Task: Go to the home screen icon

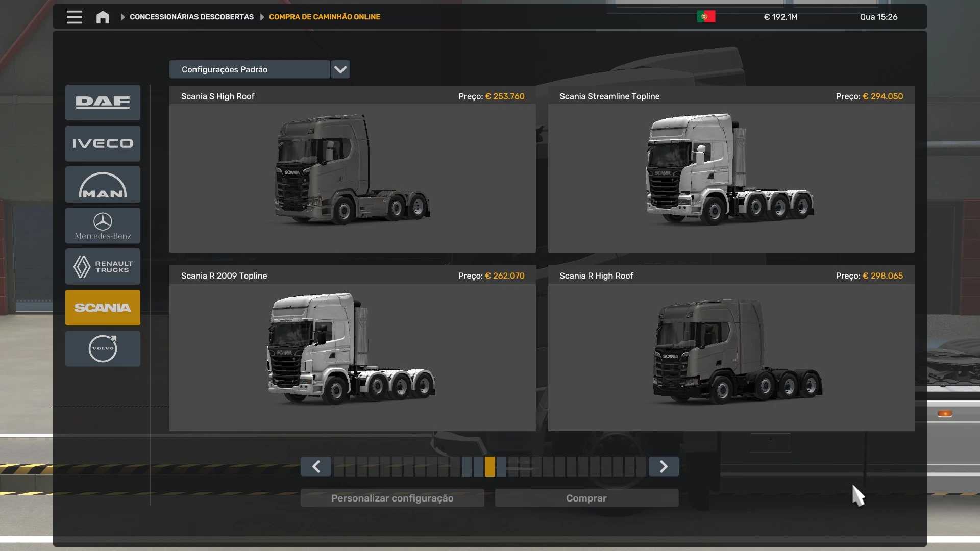Action: click(x=103, y=17)
